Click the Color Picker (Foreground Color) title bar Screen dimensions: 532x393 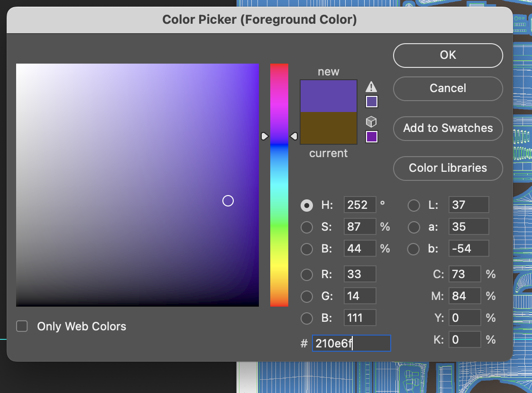tap(259, 20)
